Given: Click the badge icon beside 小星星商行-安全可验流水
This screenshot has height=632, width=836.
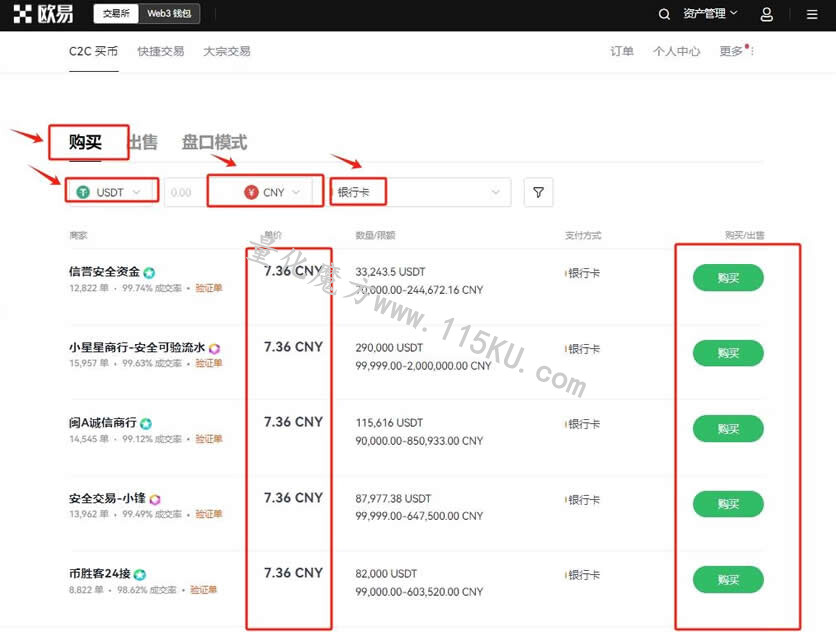Looking at the screenshot, I should coord(214,349).
